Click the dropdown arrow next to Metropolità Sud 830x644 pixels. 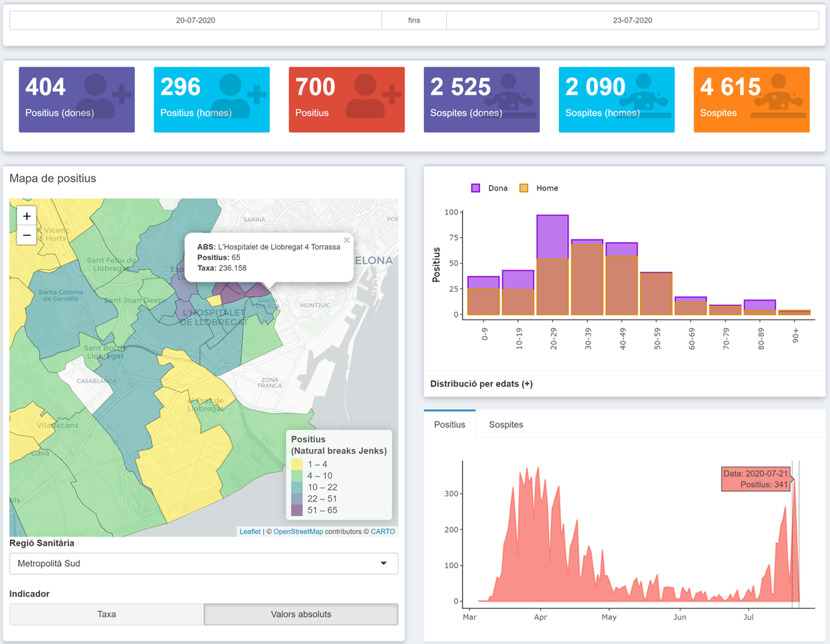click(x=384, y=564)
